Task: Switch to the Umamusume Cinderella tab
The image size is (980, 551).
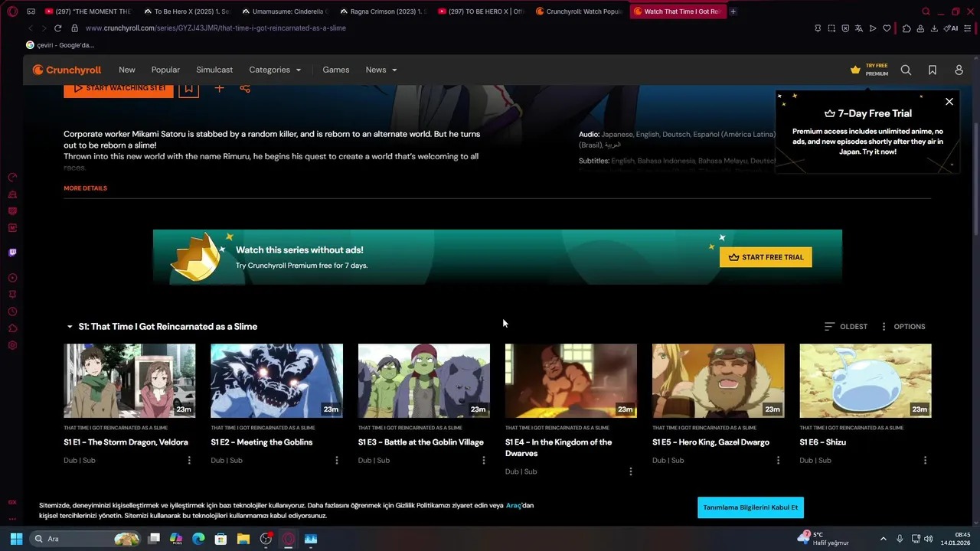Action: (x=284, y=11)
